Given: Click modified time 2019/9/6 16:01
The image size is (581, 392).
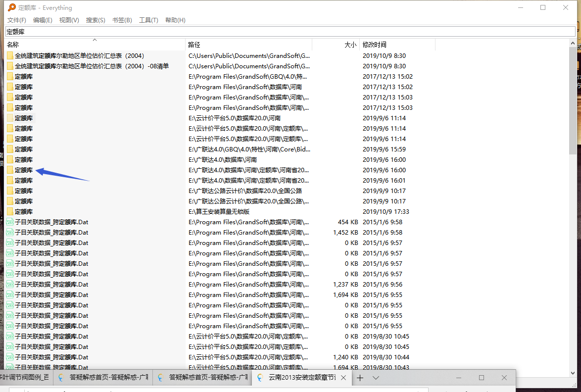Looking at the screenshot, I should pos(384,181).
